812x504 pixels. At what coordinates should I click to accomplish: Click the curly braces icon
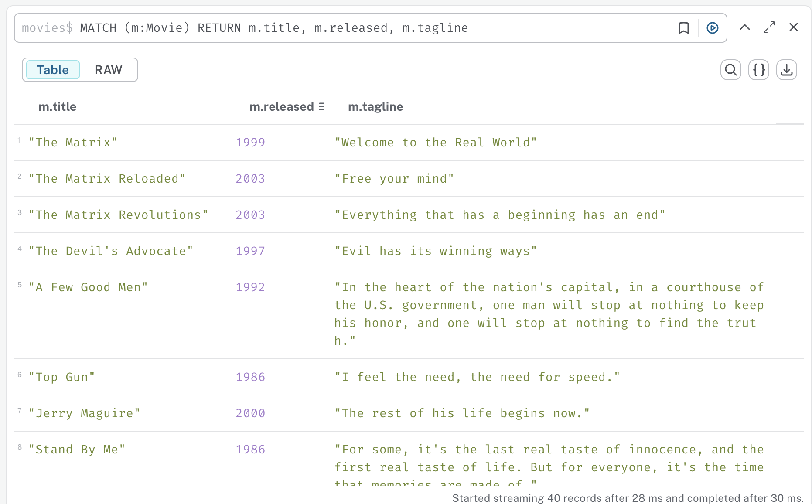tap(758, 70)
